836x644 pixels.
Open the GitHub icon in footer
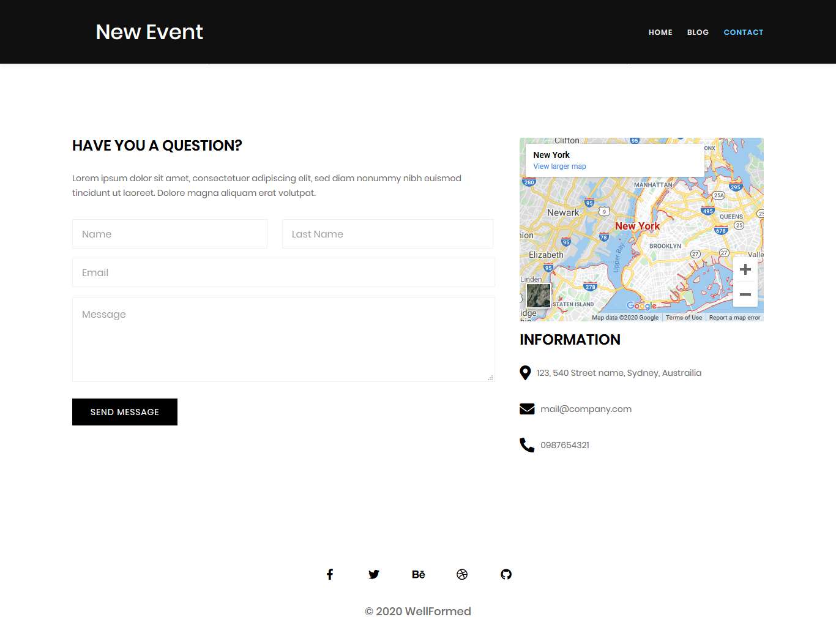506,574
